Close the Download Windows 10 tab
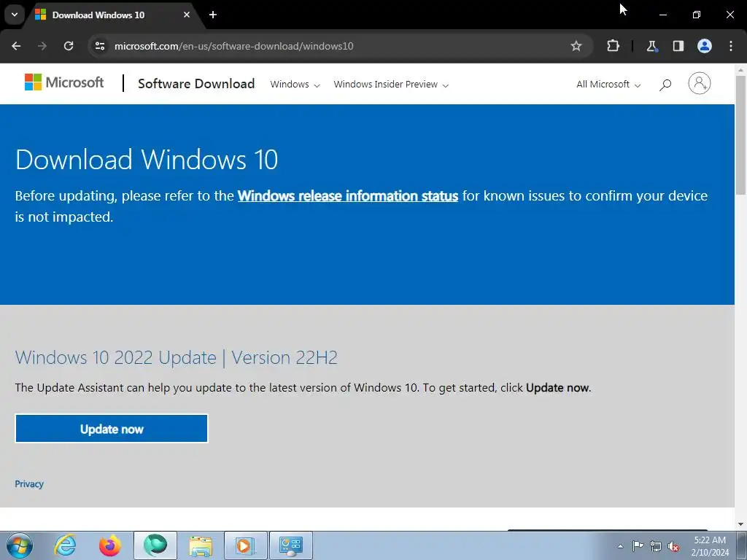 tap(187, 15)
